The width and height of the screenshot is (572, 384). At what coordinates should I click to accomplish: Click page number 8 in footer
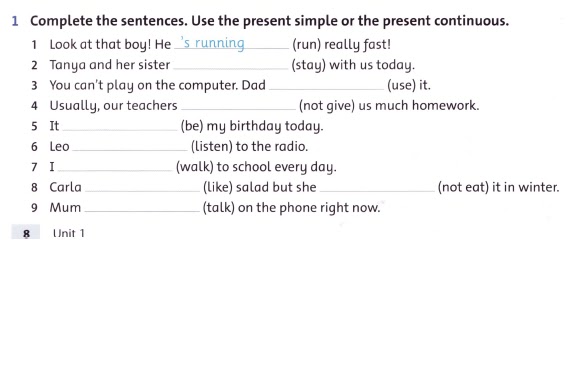pos(26,233)
